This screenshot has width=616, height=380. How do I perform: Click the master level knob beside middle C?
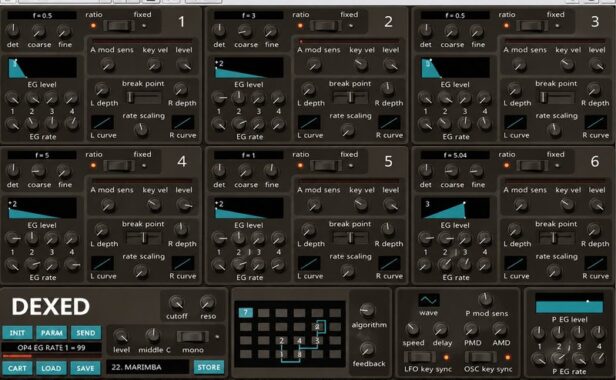point(121,336)
